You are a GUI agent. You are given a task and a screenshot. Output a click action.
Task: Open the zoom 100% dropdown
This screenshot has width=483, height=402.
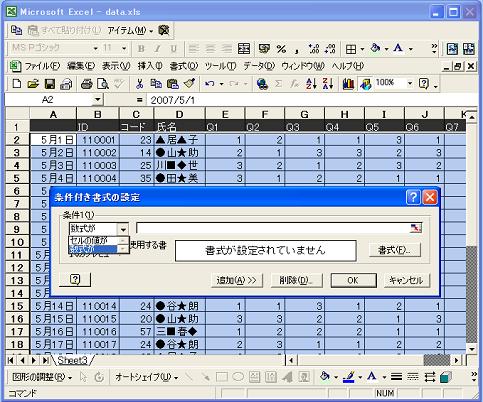pos(410,83)
